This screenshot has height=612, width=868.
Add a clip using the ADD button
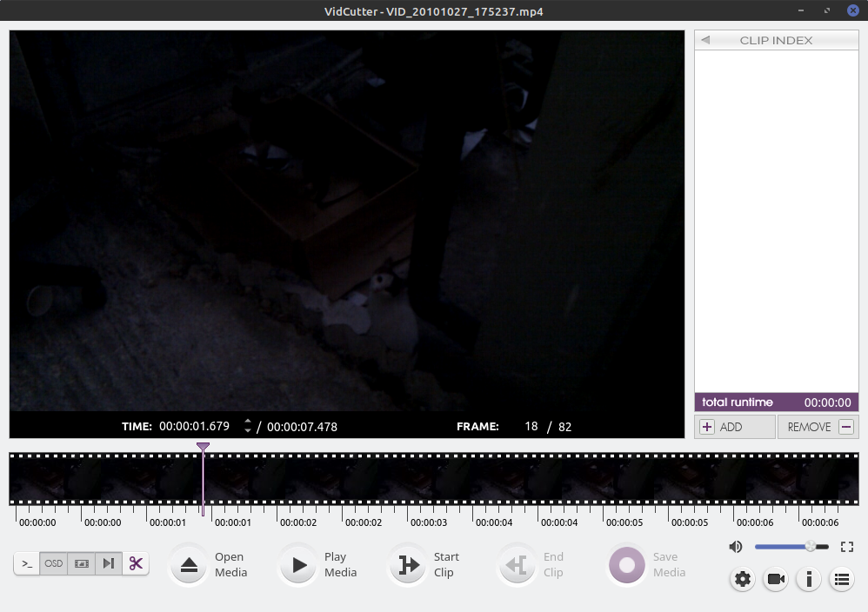[735, 426]
